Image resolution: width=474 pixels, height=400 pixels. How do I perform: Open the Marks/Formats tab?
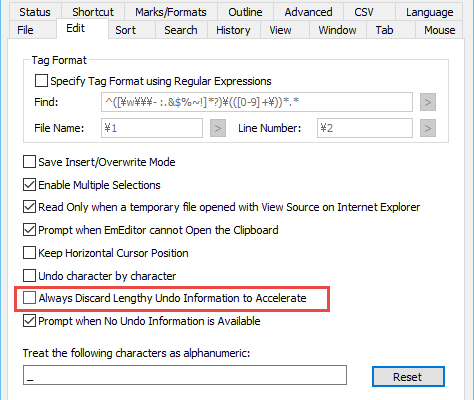[171, 12]
